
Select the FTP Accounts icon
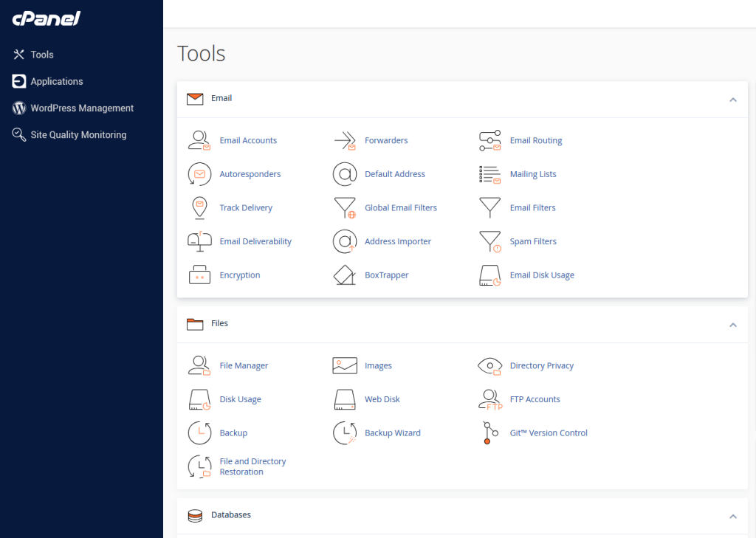[490, 399]
